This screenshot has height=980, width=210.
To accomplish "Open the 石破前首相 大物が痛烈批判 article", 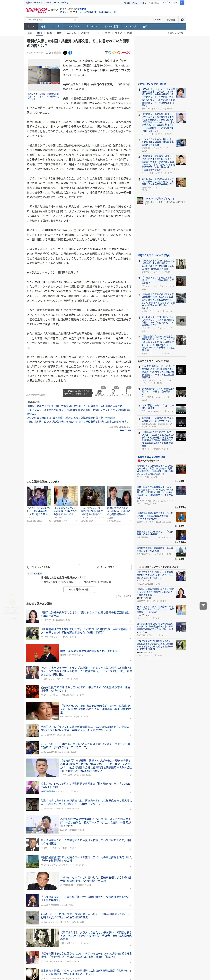I will tap(95, 879).
